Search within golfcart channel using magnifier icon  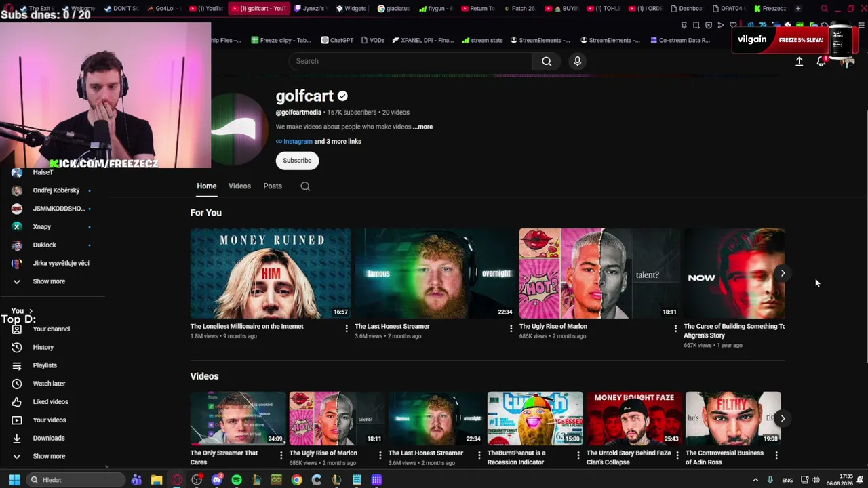click(x=305, y=186)
